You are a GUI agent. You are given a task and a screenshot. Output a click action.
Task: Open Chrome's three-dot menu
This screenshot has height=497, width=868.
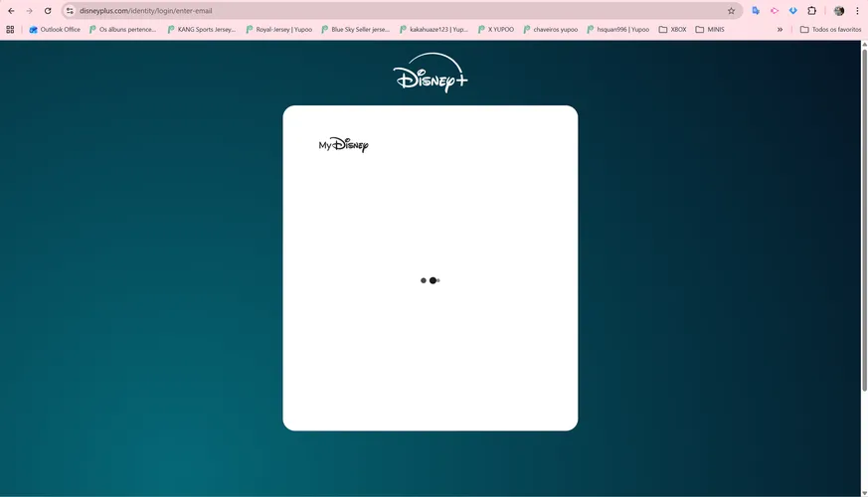(857, 11)
